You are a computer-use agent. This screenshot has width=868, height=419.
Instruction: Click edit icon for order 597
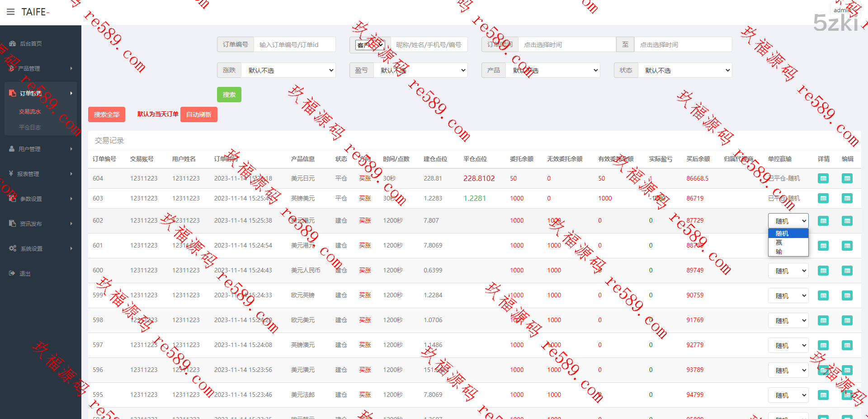tap(847, 345)
